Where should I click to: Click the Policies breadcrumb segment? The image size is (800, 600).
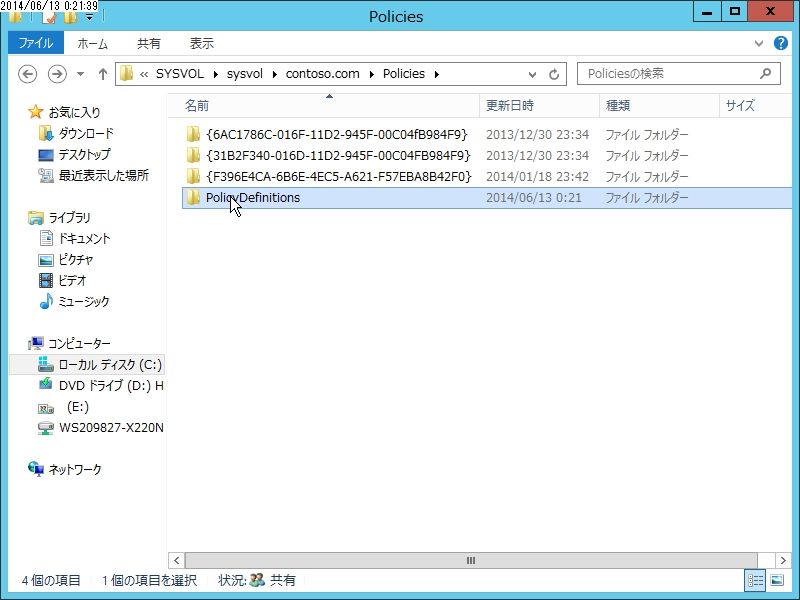(x=404, y=74)
